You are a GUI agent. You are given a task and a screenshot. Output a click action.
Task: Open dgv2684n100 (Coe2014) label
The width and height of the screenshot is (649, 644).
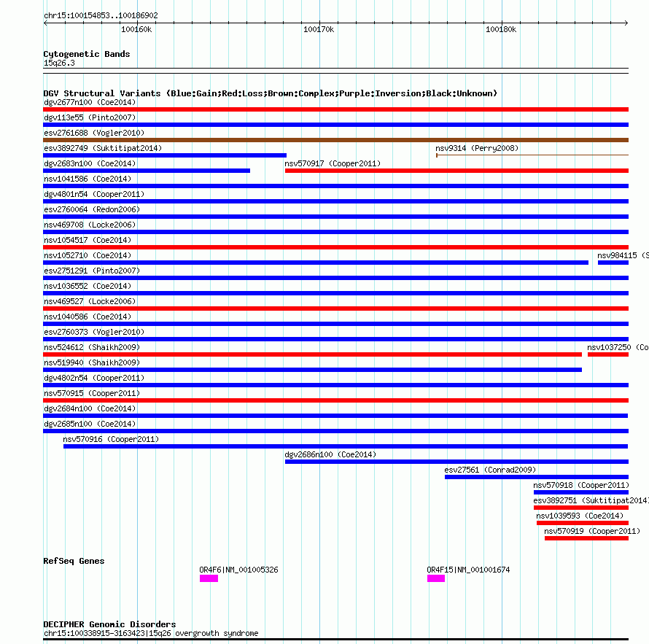tap(90, 408)
